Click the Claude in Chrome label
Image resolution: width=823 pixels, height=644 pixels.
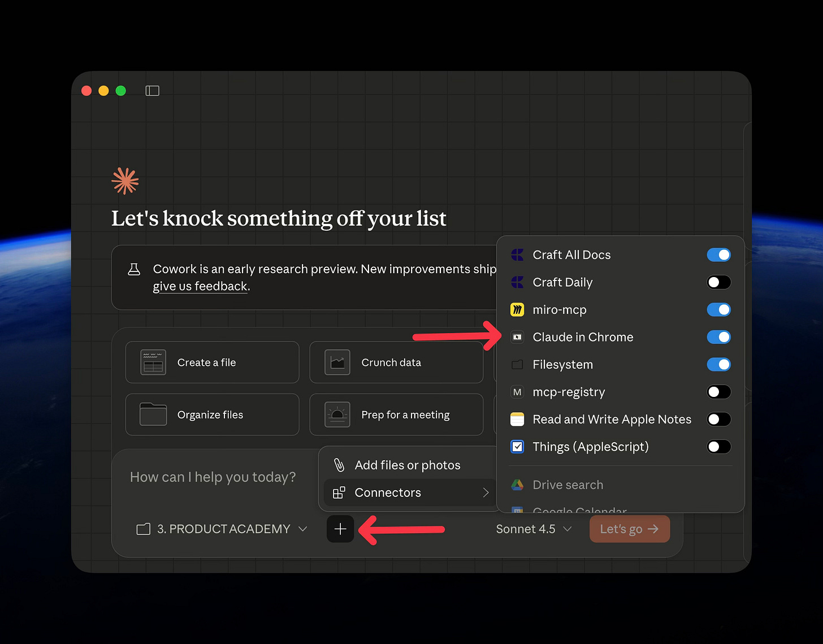(583, 337)
